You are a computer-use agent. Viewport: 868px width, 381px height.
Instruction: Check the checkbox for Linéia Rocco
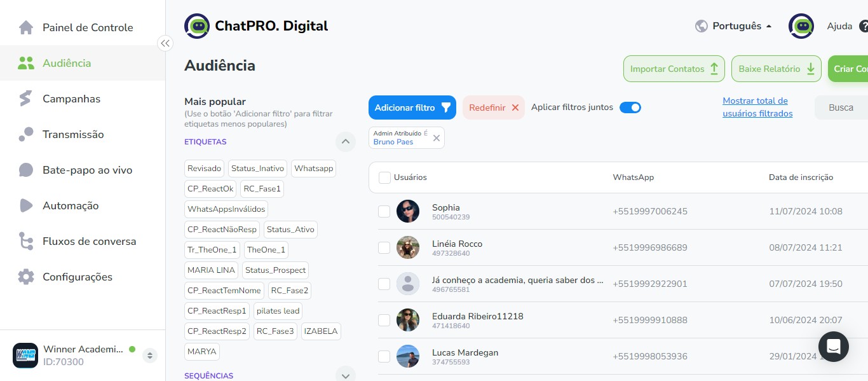coord(384,247)
